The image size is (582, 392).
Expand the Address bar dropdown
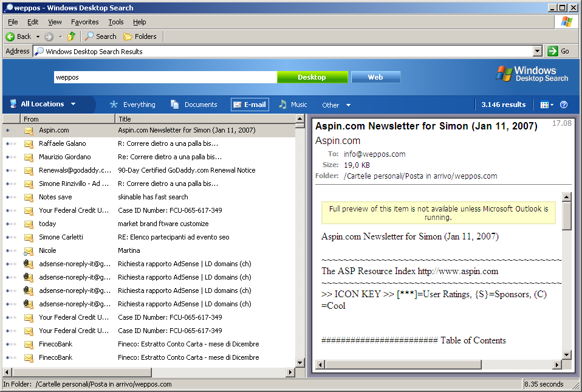click(x=537, y=51)
